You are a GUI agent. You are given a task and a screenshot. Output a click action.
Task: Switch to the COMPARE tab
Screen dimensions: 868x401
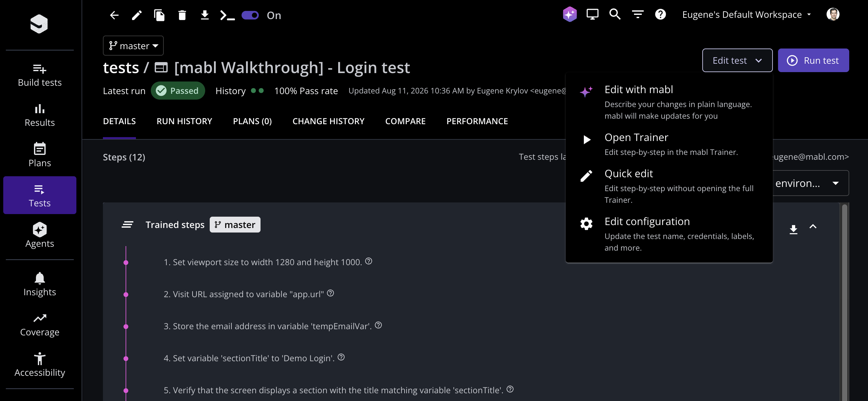point(406,121)
